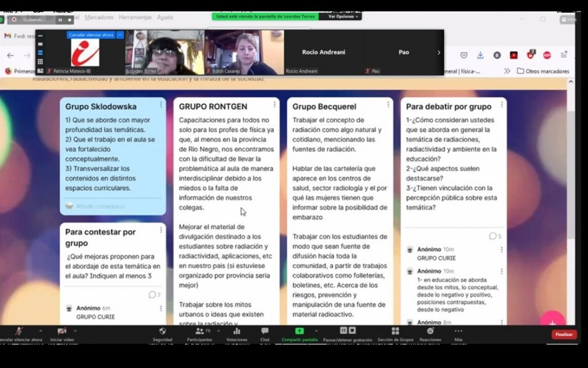The image size is (588, 368).
Task: Select Lourdes Torres video thumbnail
Action: click(164, 52)
